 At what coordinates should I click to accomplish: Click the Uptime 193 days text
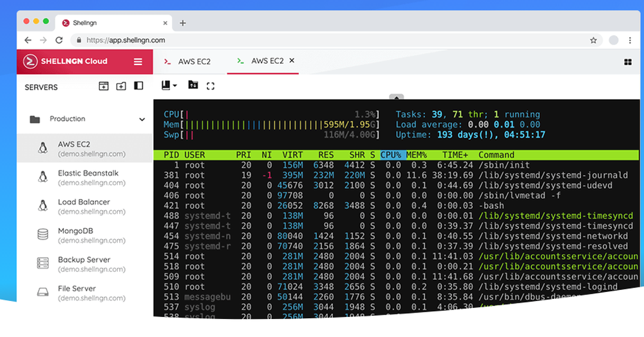tap(470, 135)
